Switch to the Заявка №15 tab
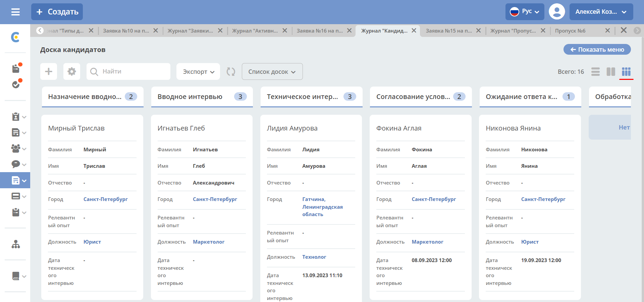Screen dimensions: 644x302 [449, 31]
